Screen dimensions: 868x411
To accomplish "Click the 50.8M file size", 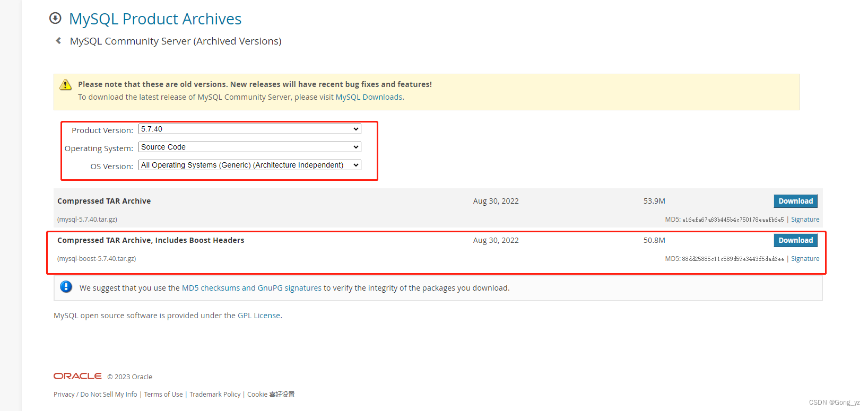I will tap(654, 240).
